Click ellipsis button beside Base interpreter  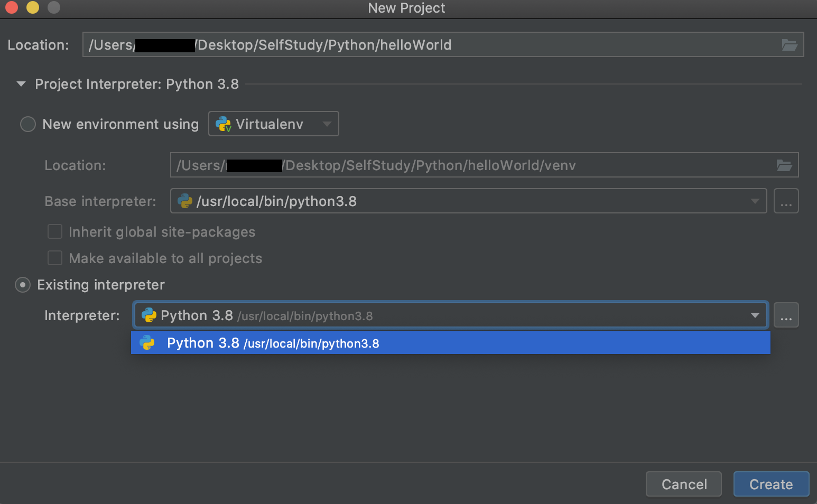point(786,201)
